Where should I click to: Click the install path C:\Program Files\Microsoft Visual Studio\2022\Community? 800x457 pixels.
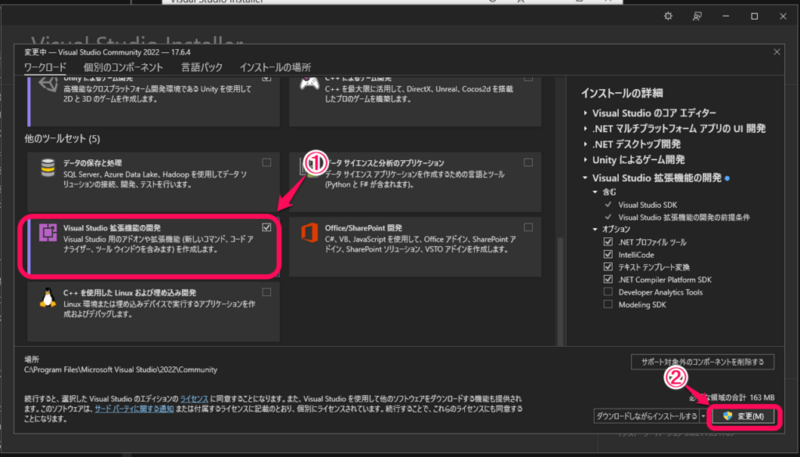point(121,370)
